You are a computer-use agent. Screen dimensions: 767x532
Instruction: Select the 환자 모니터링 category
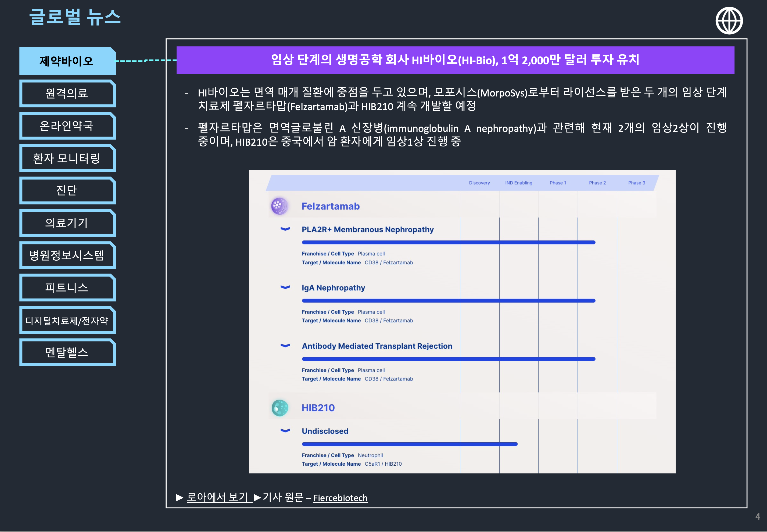click(x=67, y=158)
